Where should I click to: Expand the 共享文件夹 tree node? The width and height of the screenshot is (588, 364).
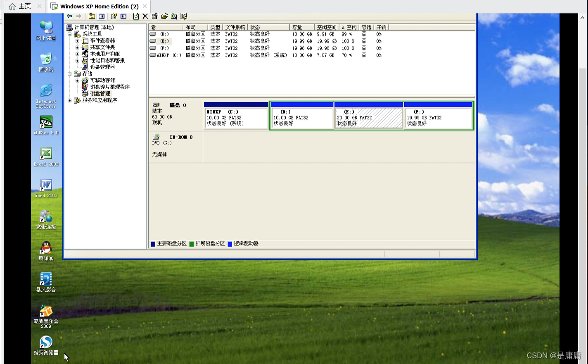[x=77, y=47]
